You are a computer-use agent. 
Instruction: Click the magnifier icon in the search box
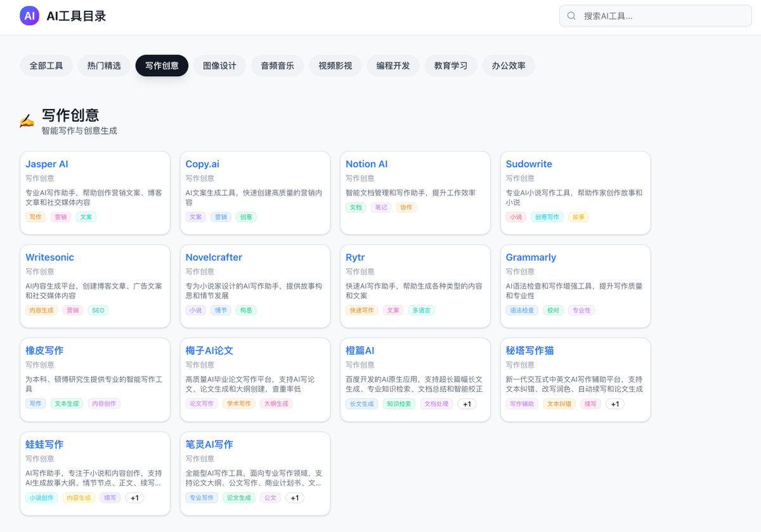point(571,16)
